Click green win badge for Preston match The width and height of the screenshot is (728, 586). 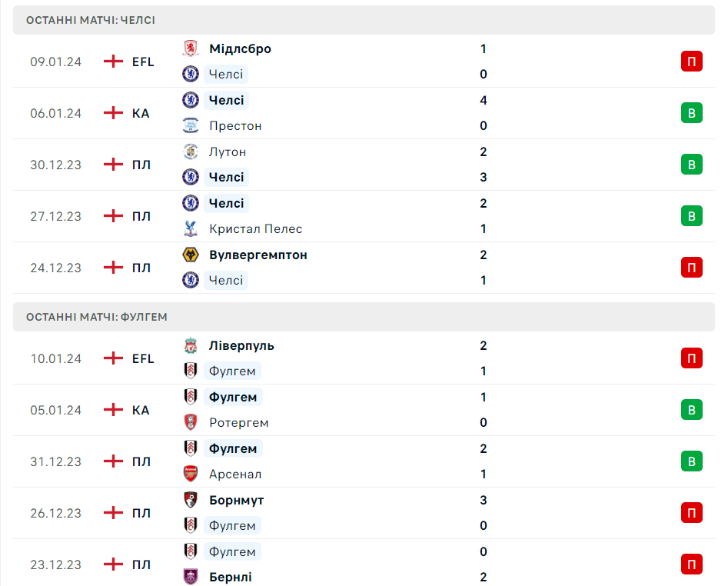692,113
